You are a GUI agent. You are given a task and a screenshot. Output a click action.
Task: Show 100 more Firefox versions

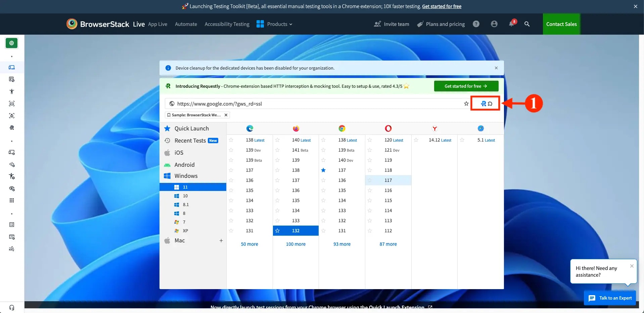coord(296,244)
